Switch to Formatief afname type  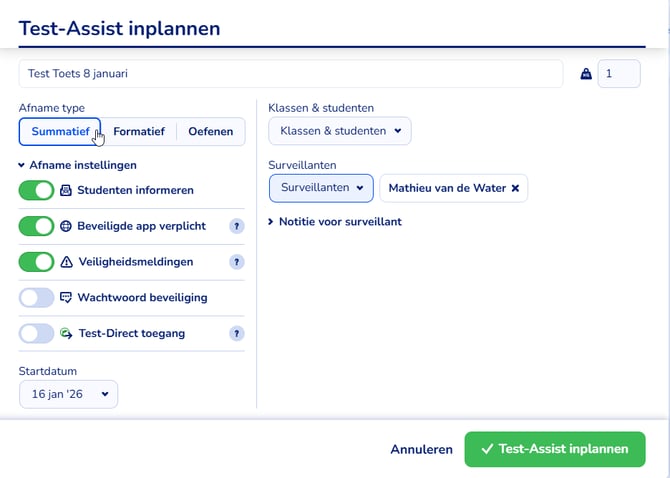click(x=139, y=132)
